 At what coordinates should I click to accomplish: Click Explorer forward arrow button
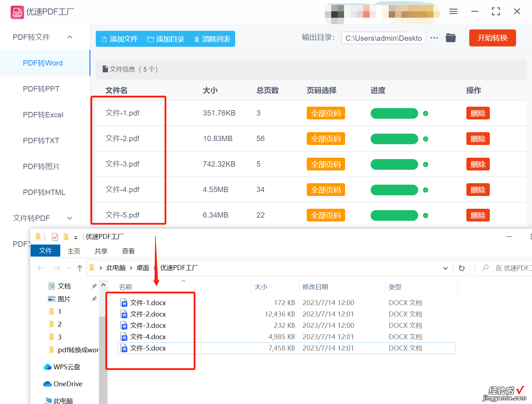(57, 268)
